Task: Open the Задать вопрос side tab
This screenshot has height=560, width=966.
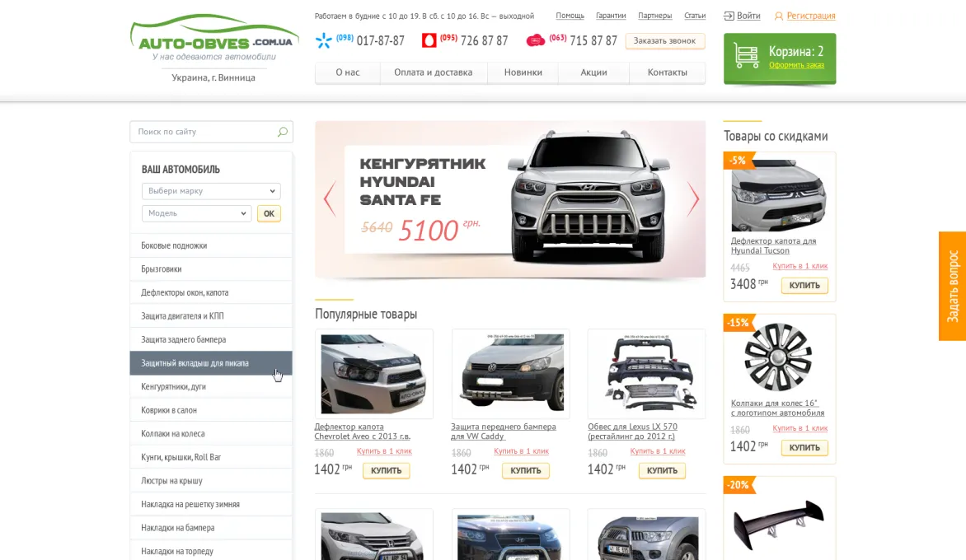Action: (953, 286)
